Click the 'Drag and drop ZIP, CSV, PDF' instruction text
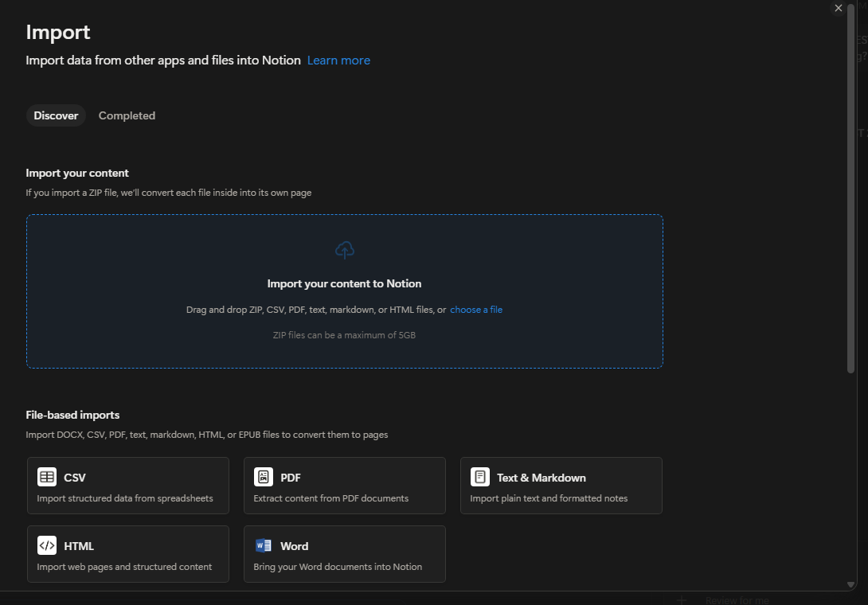Screen dimensions: 868x605 316,310
